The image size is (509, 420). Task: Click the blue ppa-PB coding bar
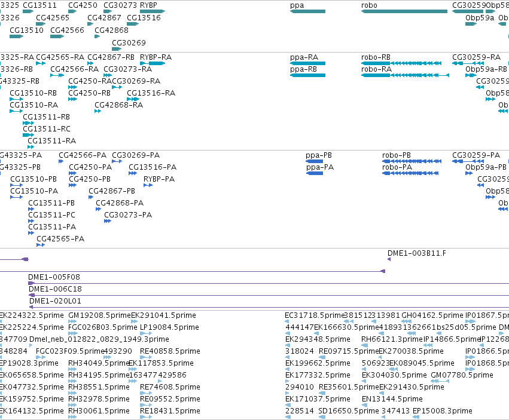(314, 161)
